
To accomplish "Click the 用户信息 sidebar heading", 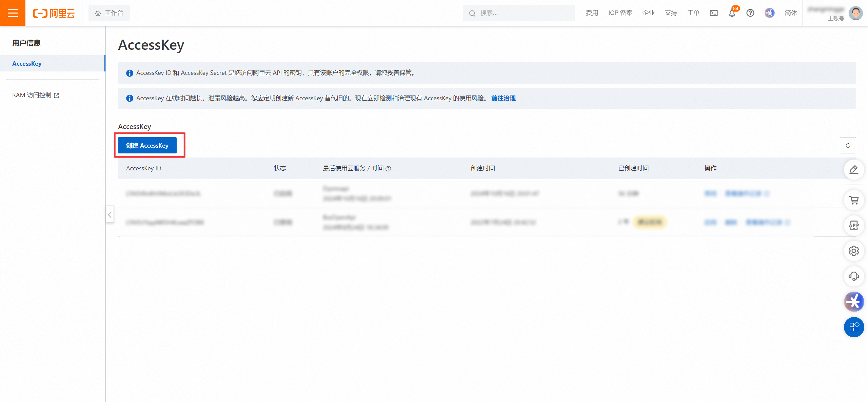I will pyautogui.click(x=26, y=43).
